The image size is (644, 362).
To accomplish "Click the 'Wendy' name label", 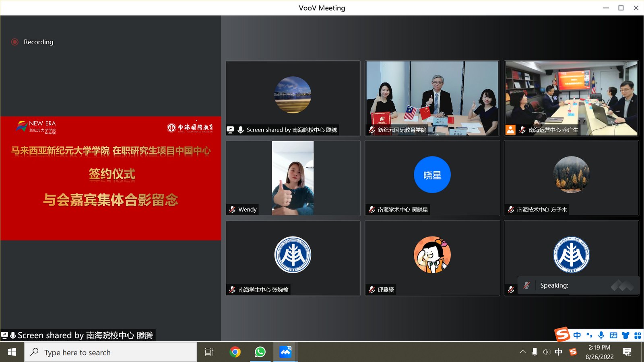I will pyautogui.click(x=247, y=210).
